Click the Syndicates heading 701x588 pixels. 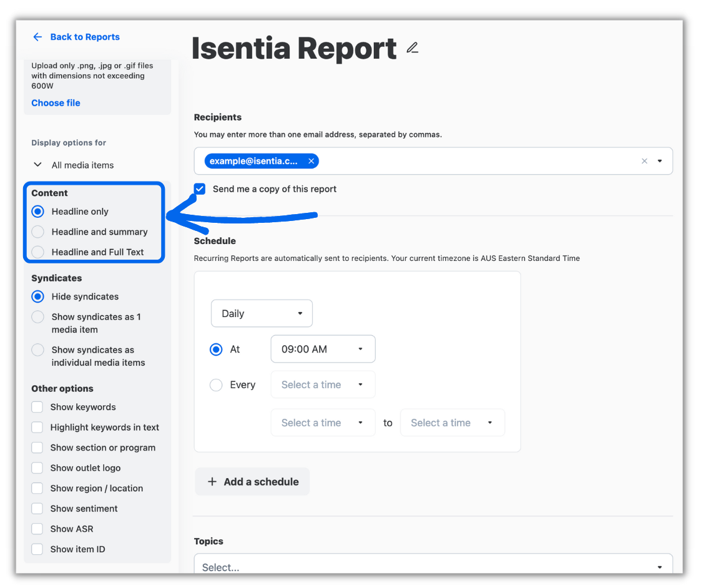(x=56, y=278)
